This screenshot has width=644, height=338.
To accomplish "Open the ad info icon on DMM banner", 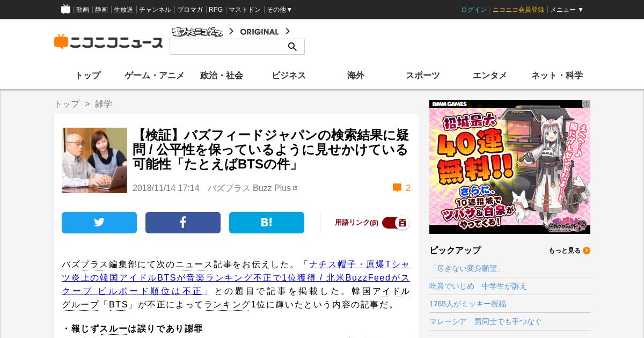I will (587, 104).
